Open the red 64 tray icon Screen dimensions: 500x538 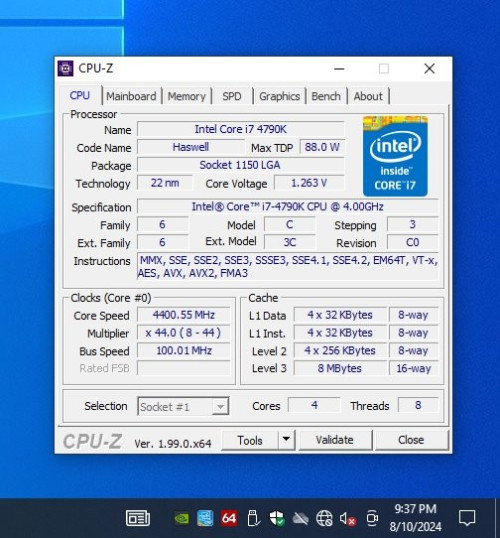229,518
